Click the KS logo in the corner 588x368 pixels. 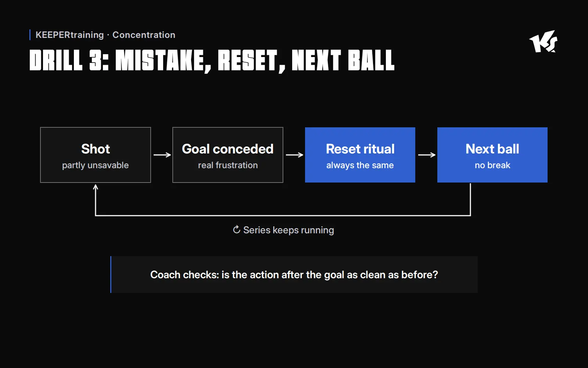coord(544,42)
